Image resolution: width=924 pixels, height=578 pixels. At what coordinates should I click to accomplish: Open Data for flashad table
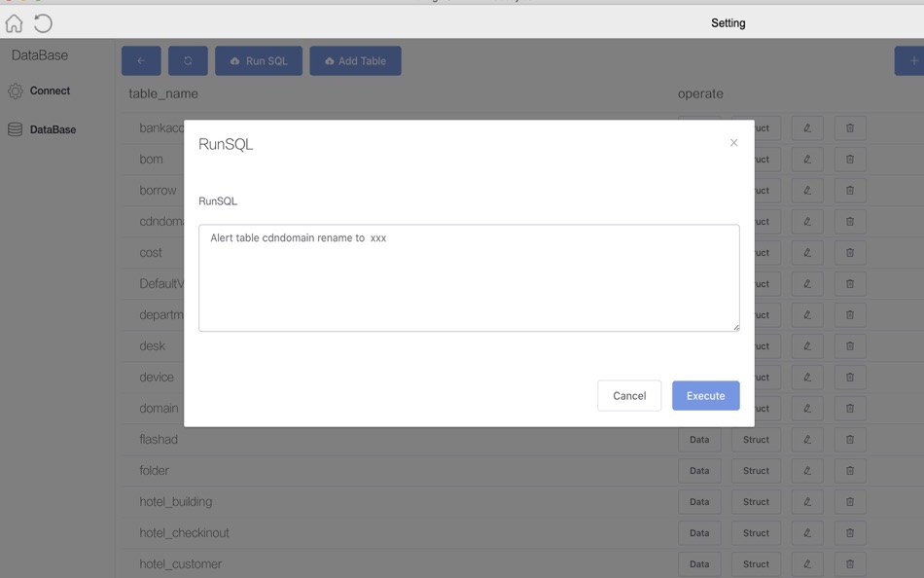[x=699, y=440]
